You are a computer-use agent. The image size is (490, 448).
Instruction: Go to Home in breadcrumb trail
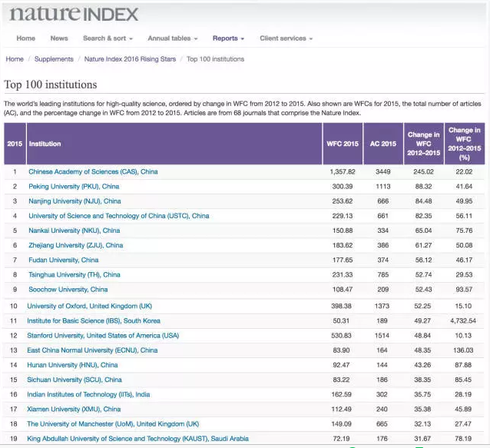pos(15,59)
